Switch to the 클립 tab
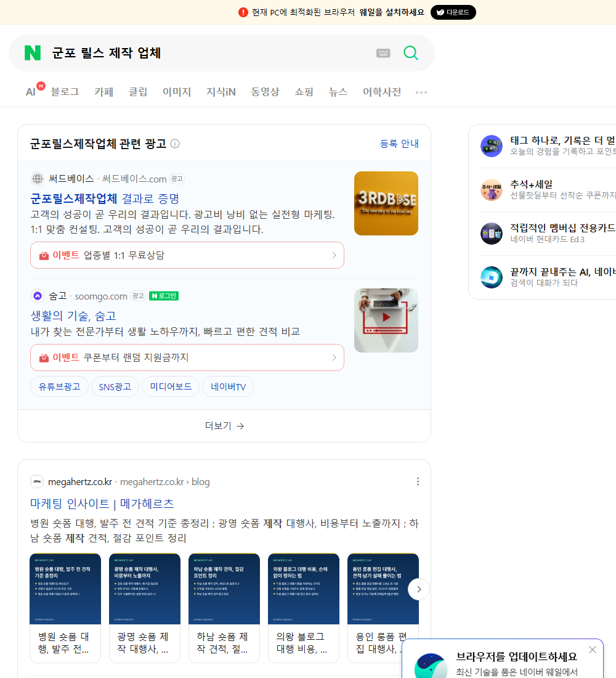The image size is (616, 678). click(138, 92)
